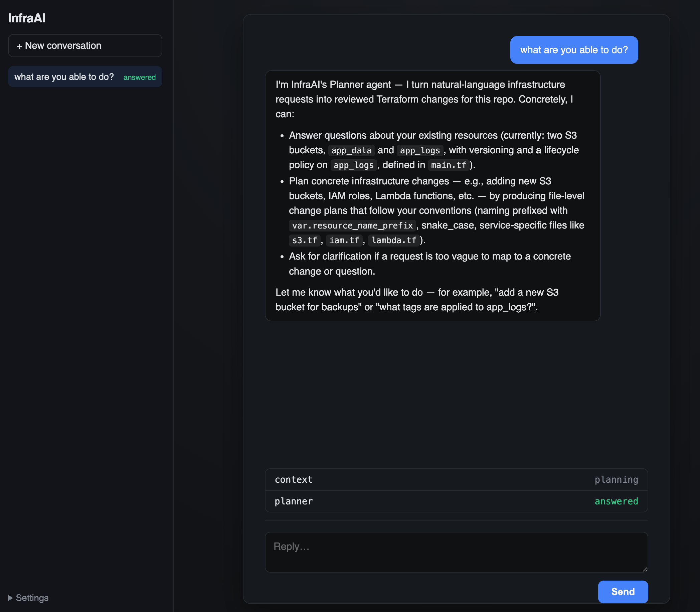The width and height of the screenshot is (700, 612).
Task: Expand the Settings disclosure triangle
Action: [10, 598]
